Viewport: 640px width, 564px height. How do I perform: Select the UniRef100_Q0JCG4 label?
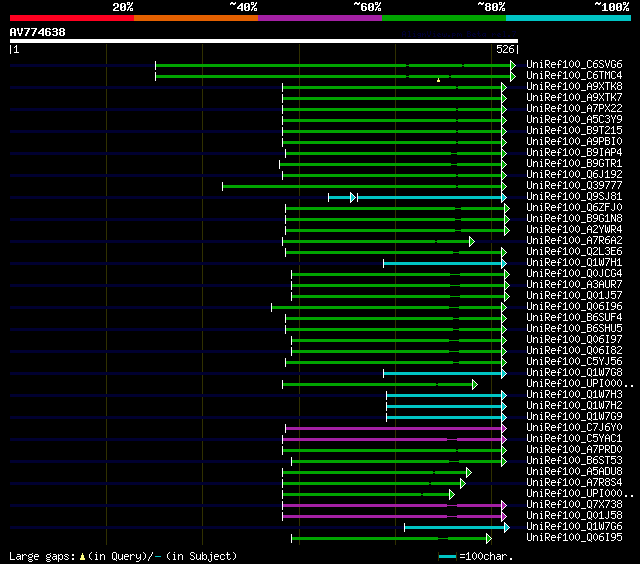(x=574, y=274)
